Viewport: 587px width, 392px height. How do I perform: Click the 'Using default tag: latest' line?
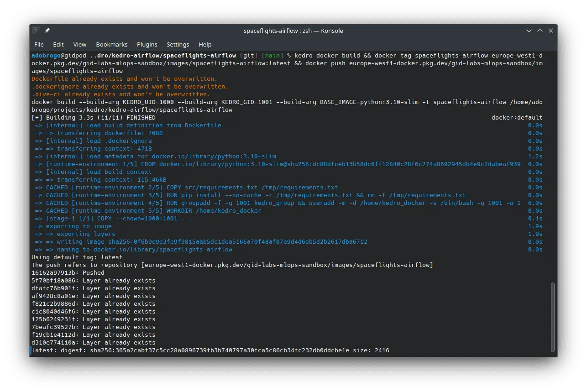coord(77,257)
